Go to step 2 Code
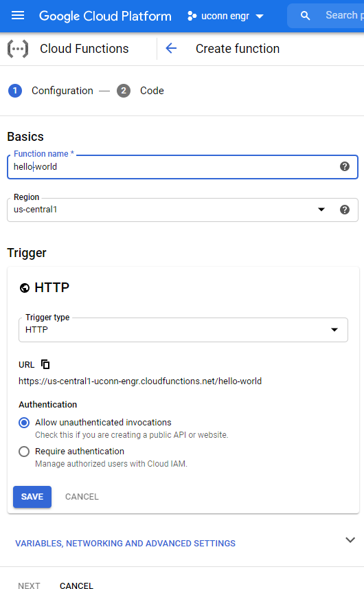The height and width of the screenshot is (589, 364). [x=140, y=91]
